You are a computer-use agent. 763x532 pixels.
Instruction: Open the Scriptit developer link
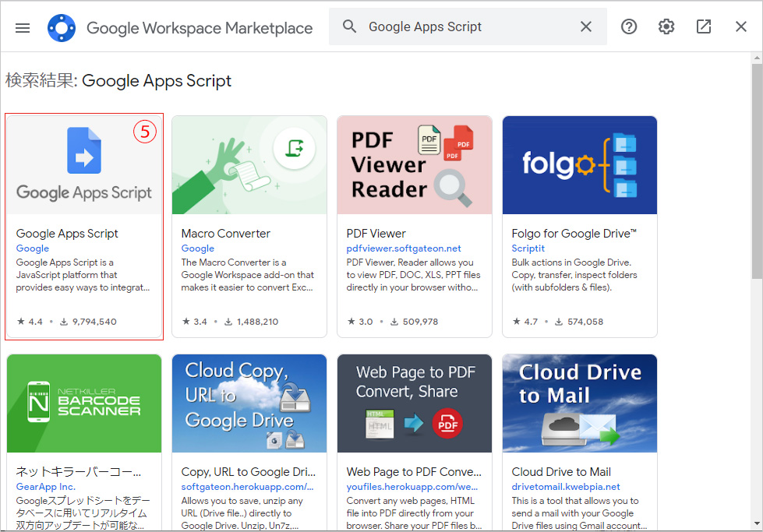click(528, 248)
